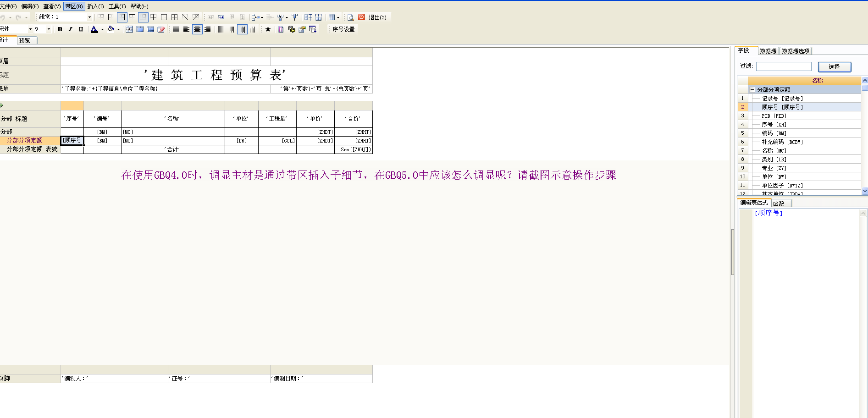Click the 过滤 filter input field

[x=784, y=67]
